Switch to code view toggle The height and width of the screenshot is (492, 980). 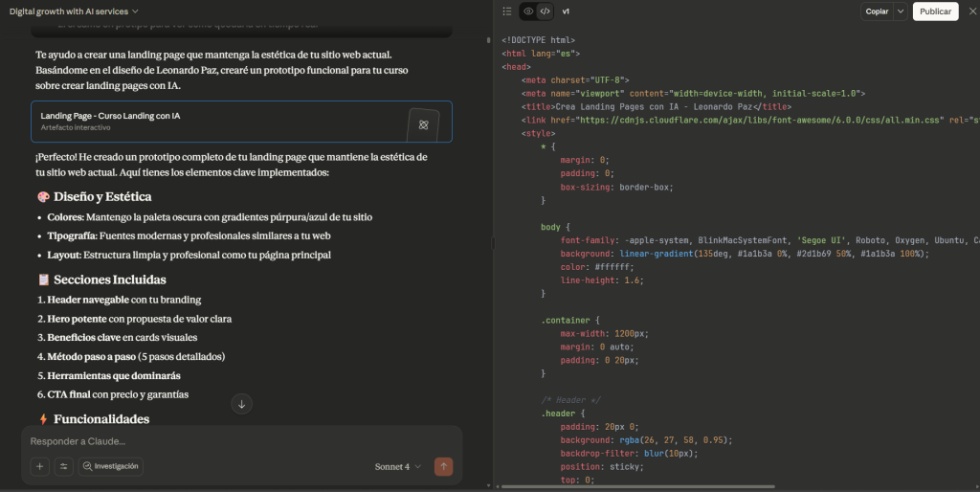545,11
